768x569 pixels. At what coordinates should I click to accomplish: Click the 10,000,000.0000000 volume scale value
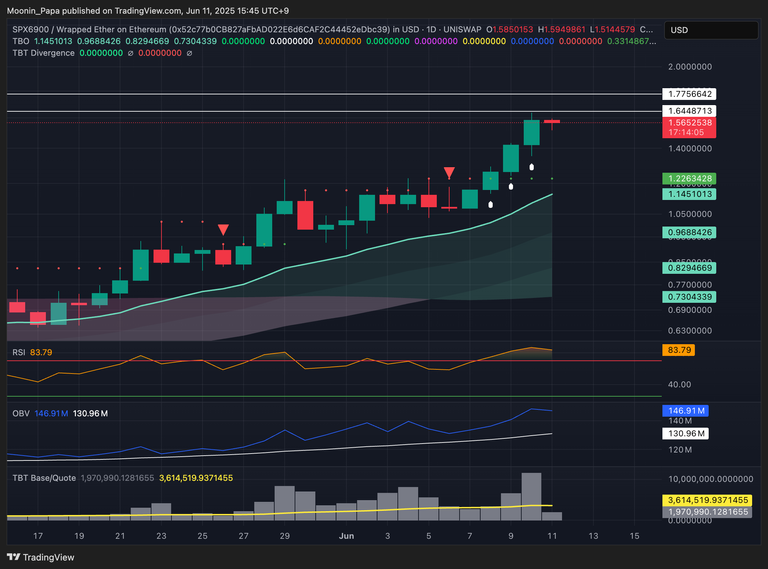(x=711, y=479)
